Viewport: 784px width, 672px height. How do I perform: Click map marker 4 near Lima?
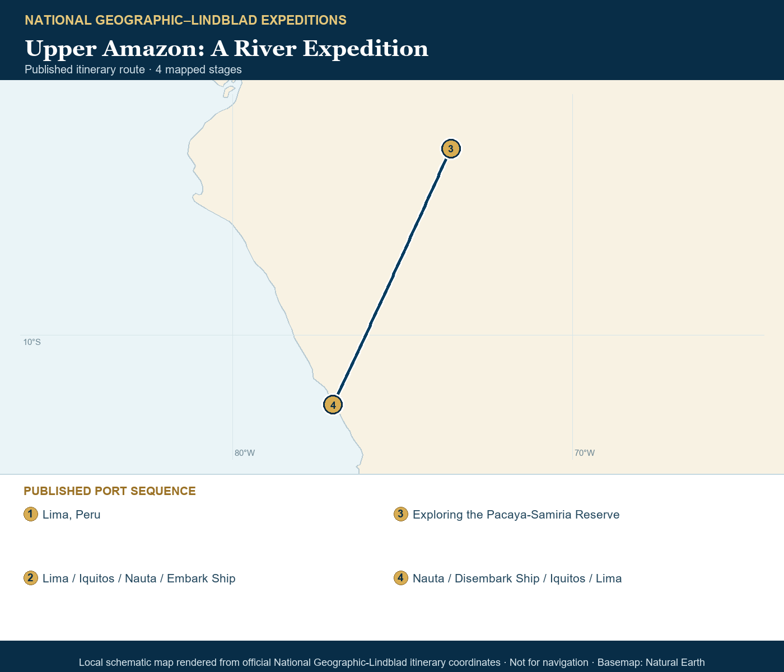click(333, 404)
